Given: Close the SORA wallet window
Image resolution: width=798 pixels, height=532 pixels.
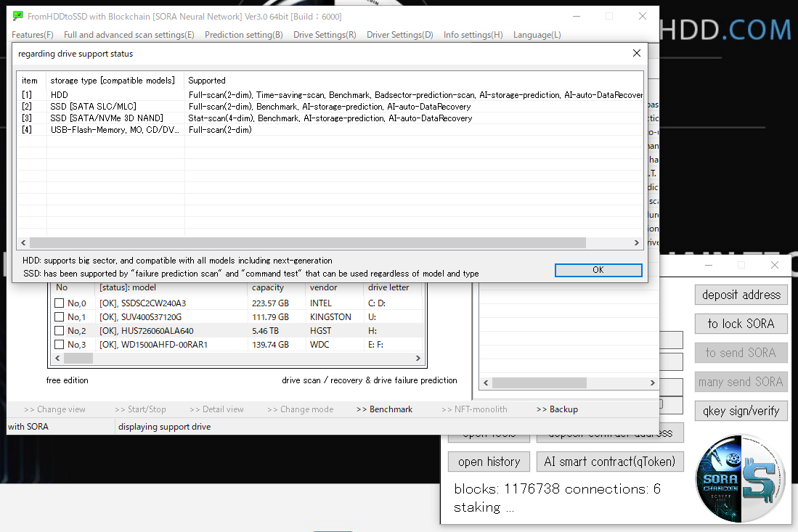Looking at the screenshot, I should tap(775, 265).
